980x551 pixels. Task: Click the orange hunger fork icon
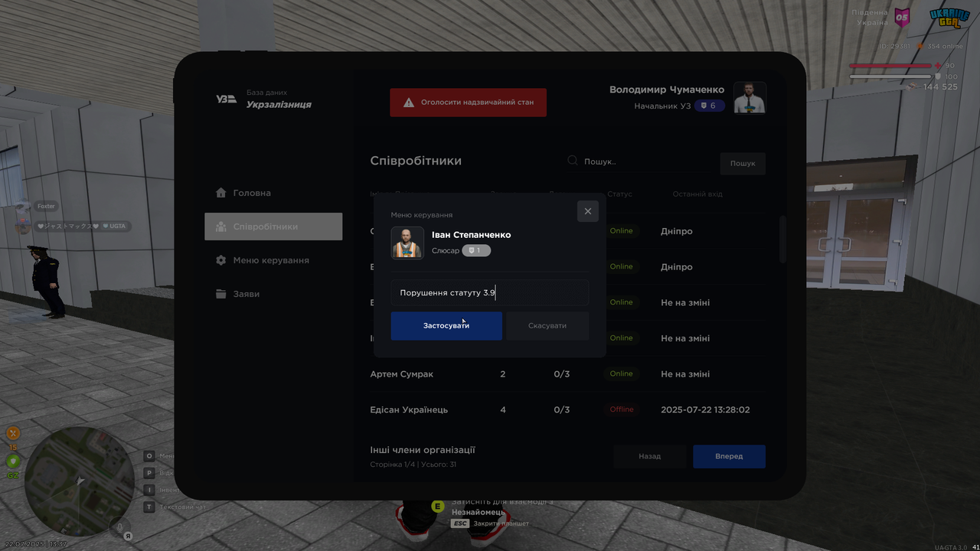tap(13, 433)
